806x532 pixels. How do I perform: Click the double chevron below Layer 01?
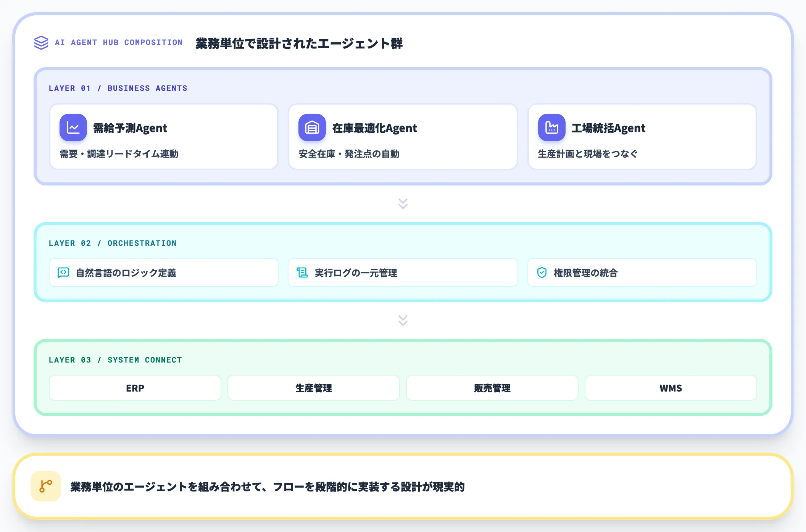pyautogui.click(x=403, y=203)
